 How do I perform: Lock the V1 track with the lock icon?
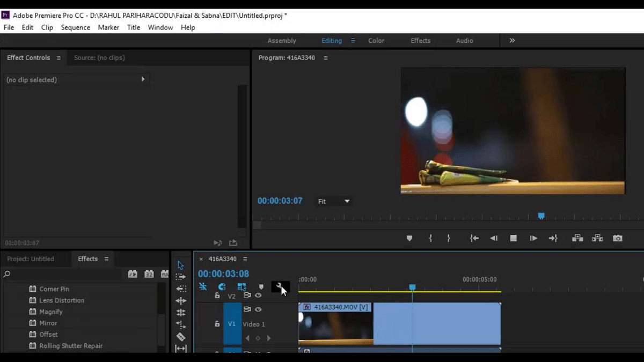217,324
